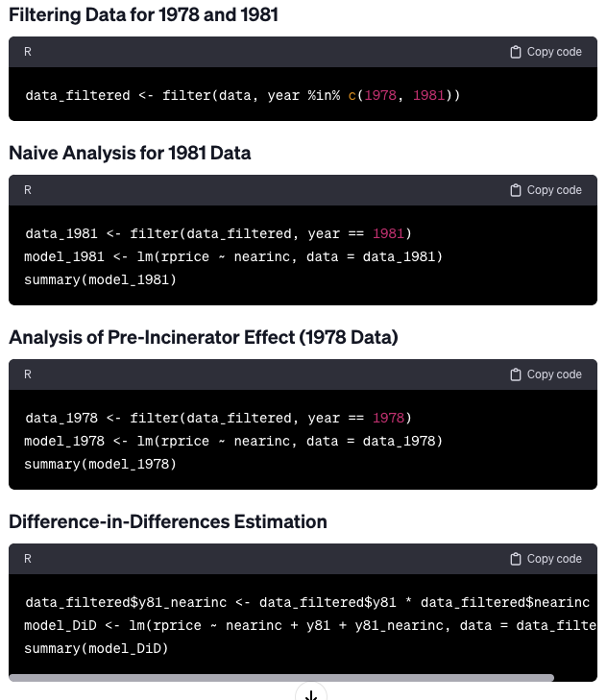Click clipboard icon in filtering data code block
Image resolution: width=607 pixels, height=700 pixels.
coord(516,52)
